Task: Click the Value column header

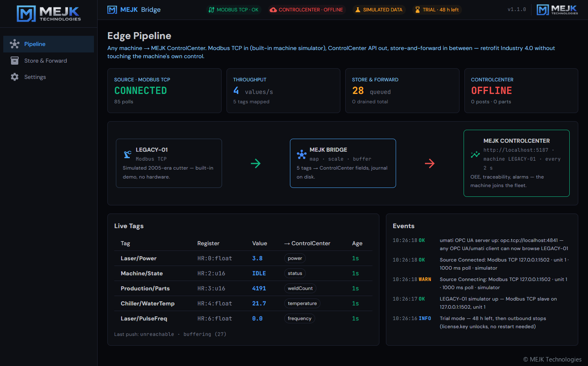Action: (x=259, y=243)
